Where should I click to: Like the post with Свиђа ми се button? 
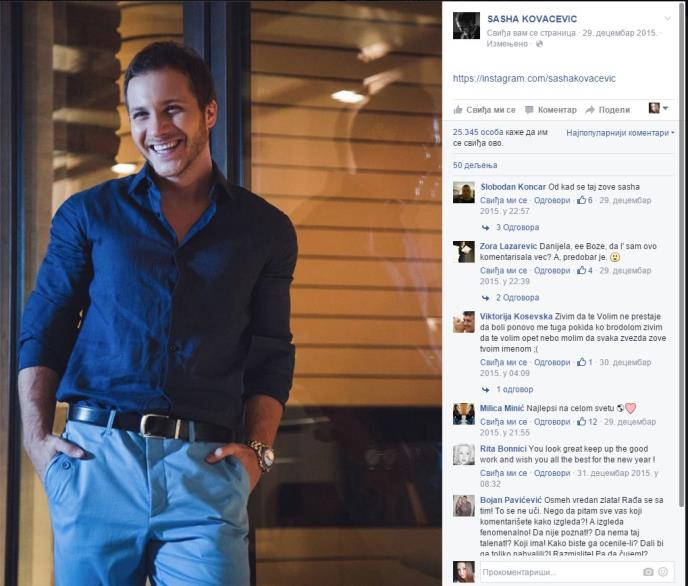click(484, 110)
